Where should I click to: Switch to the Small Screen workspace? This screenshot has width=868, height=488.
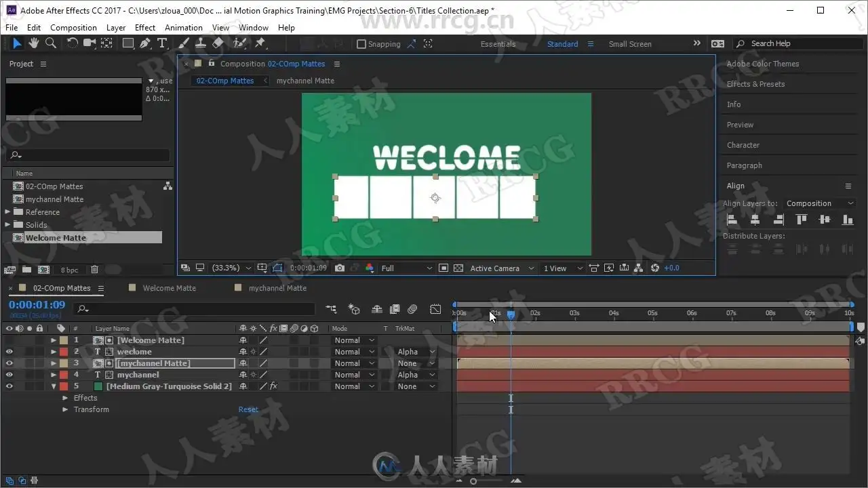(630, 44)
